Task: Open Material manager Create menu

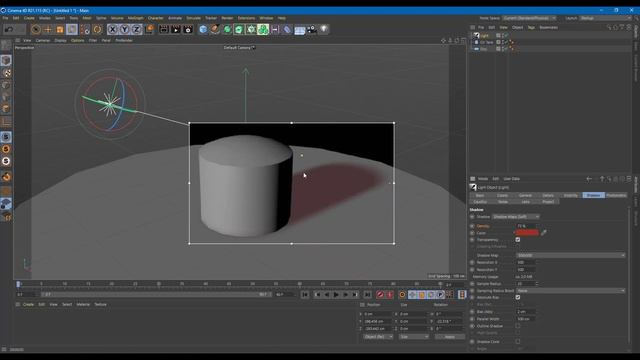Action: pos(28,304)
